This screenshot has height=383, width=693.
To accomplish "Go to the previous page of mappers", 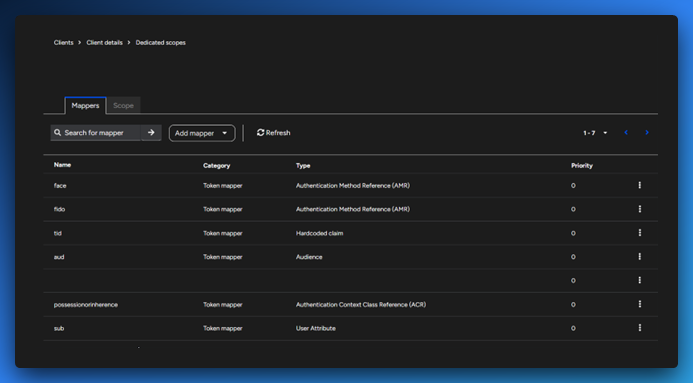I will point(626,133).
